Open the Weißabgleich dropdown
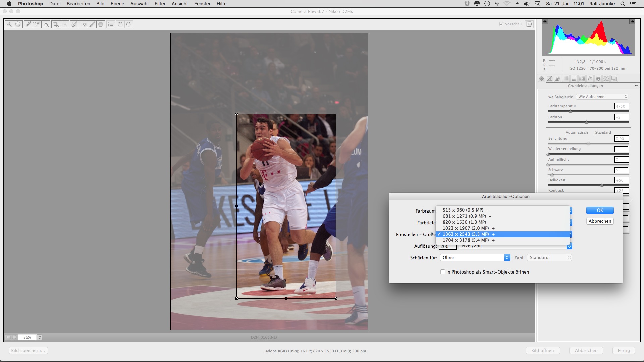The width and height of the screenshot is (644, 362). pyautogui.click(x=602, y=97)
